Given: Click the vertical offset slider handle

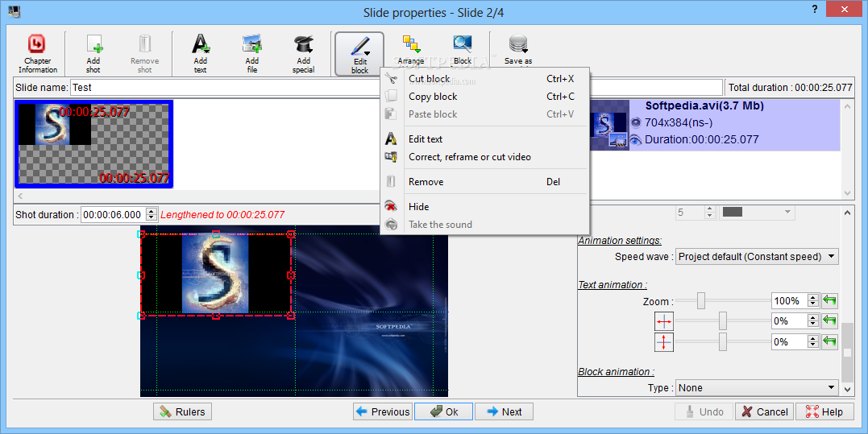Looking at the screenshot, I should point(722,341).
